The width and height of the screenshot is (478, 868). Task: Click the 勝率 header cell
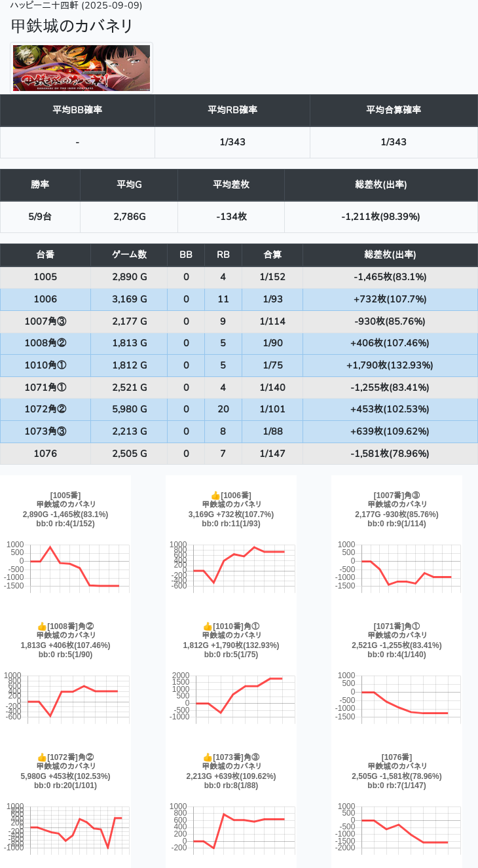pos(40,185)
